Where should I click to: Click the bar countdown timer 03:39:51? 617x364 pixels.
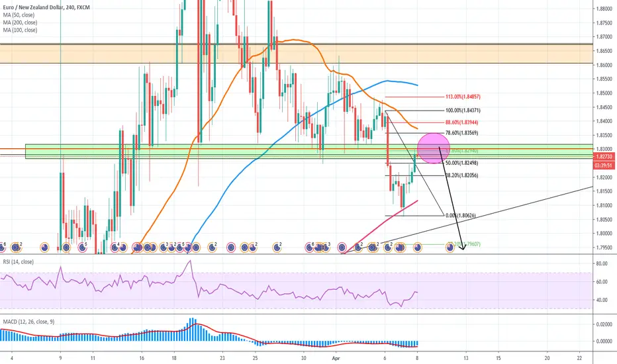coord(604,165)
